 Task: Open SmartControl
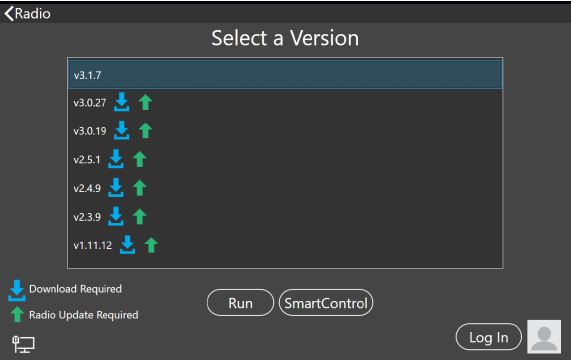326,303
